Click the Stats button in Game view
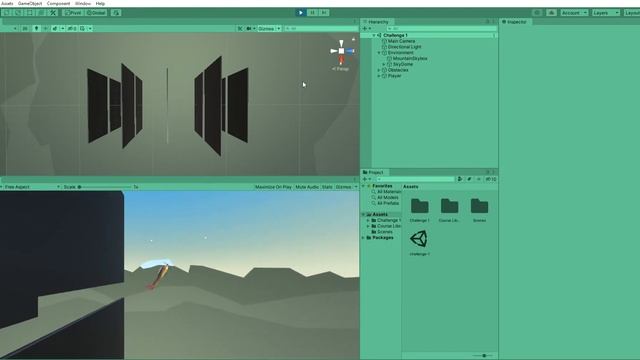 327,187
